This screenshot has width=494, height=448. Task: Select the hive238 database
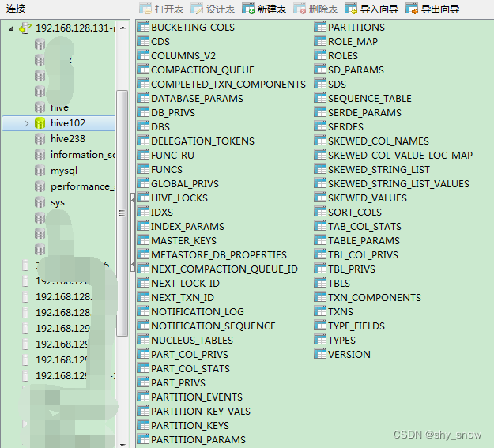pyautogui.click(x=68, y=139)
